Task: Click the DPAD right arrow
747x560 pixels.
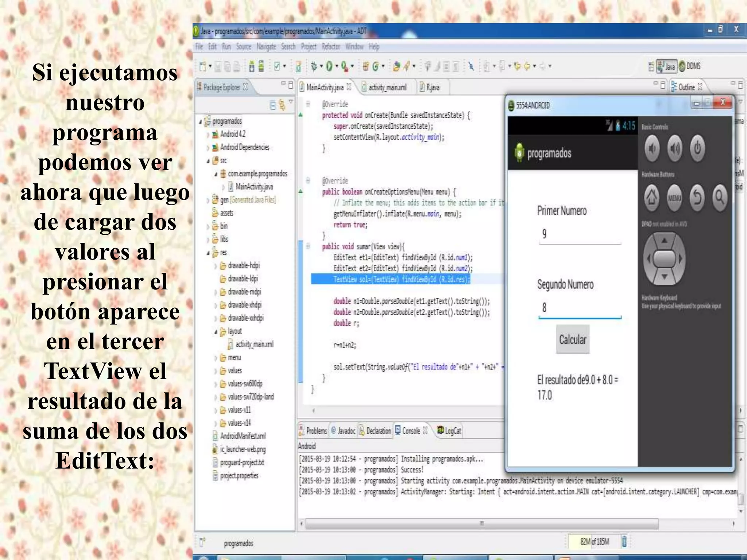Action: [x=680, y=259]
